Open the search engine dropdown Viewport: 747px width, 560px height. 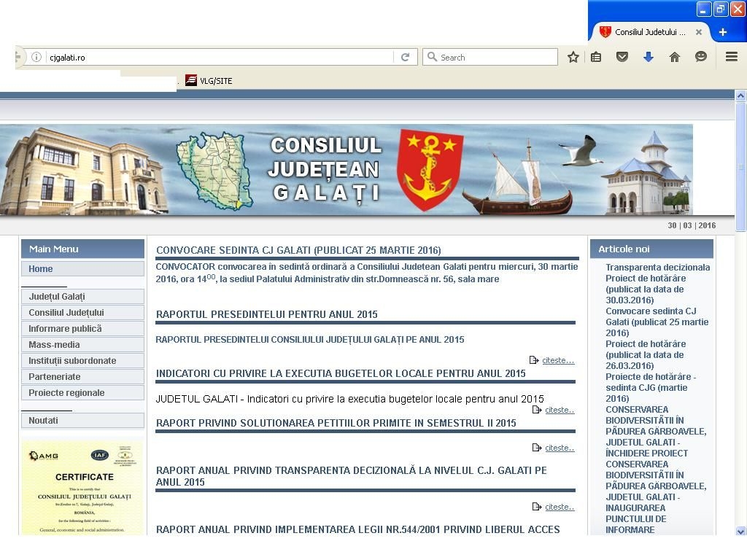pos(433,57)
